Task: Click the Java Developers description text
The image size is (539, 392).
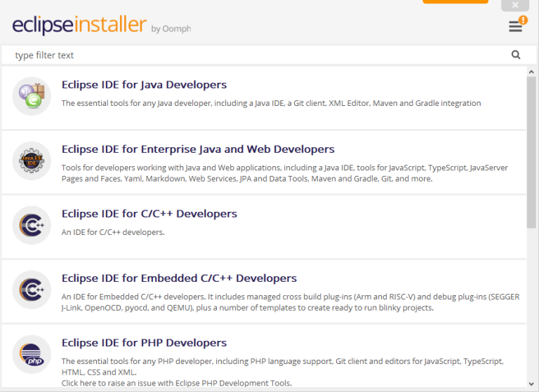Action: [x=271, y=103]
